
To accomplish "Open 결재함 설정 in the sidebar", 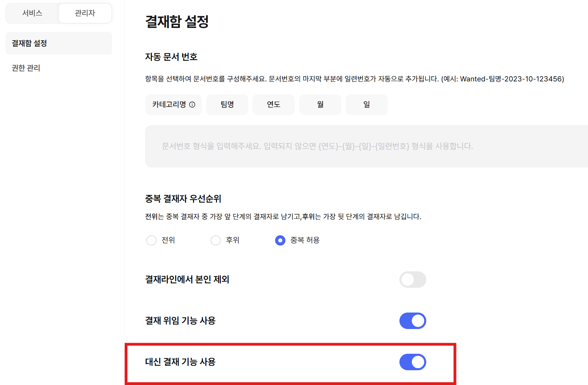I will 30,43.
